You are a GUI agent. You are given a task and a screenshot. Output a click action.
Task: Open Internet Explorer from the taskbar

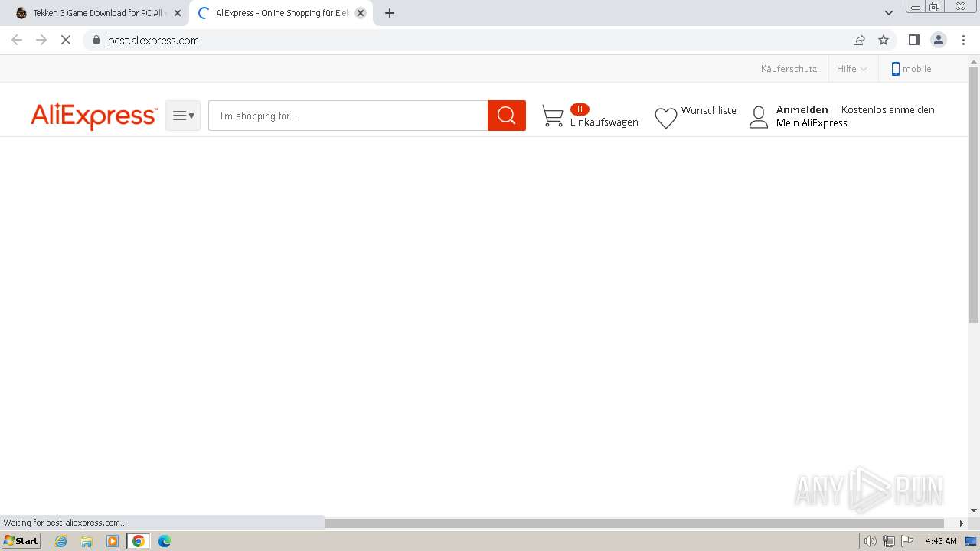61,541
